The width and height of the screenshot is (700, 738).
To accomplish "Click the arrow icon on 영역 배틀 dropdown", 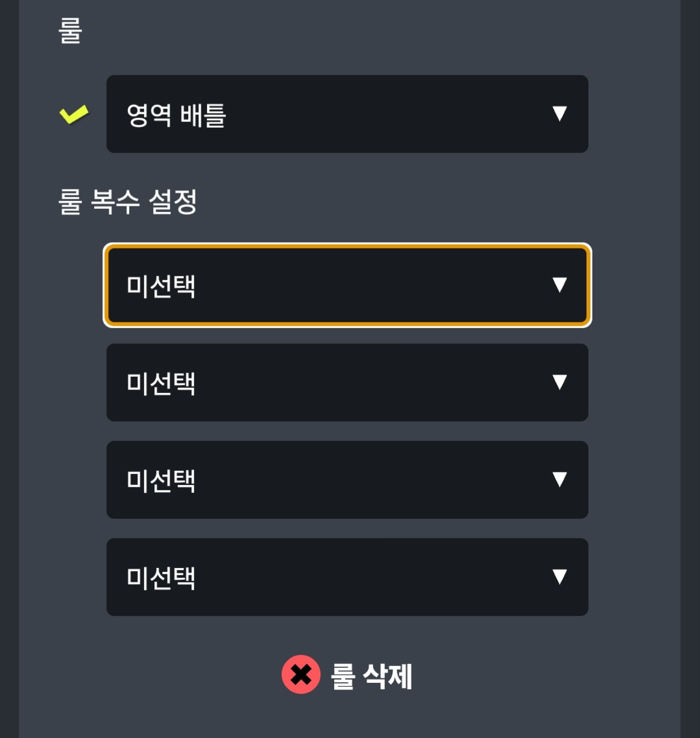I will coord(559,114).
